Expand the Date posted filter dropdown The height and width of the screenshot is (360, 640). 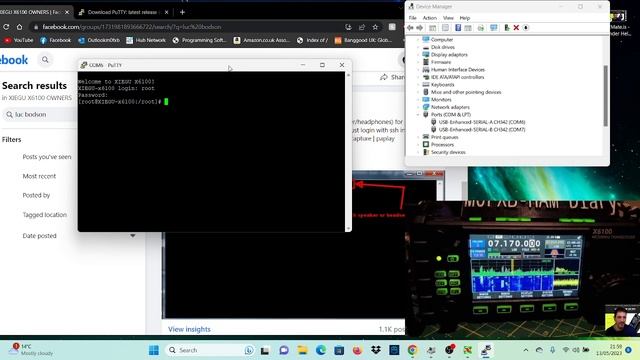point(133,236)
